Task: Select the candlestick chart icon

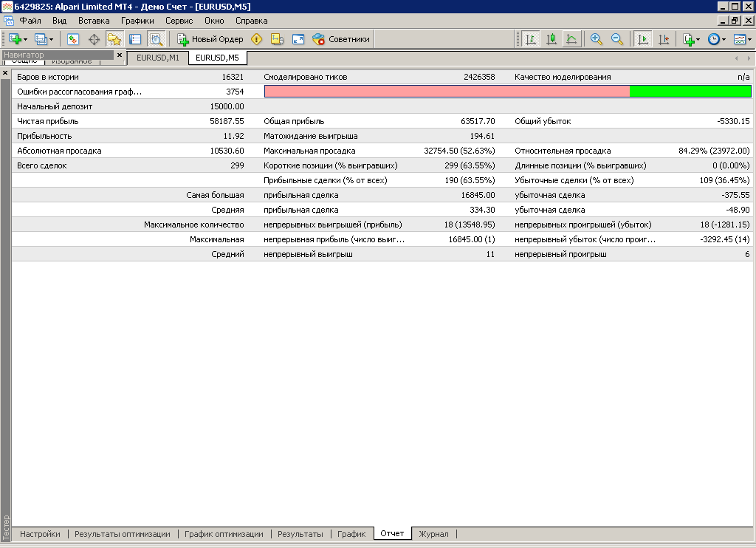Action: point(551,39)
